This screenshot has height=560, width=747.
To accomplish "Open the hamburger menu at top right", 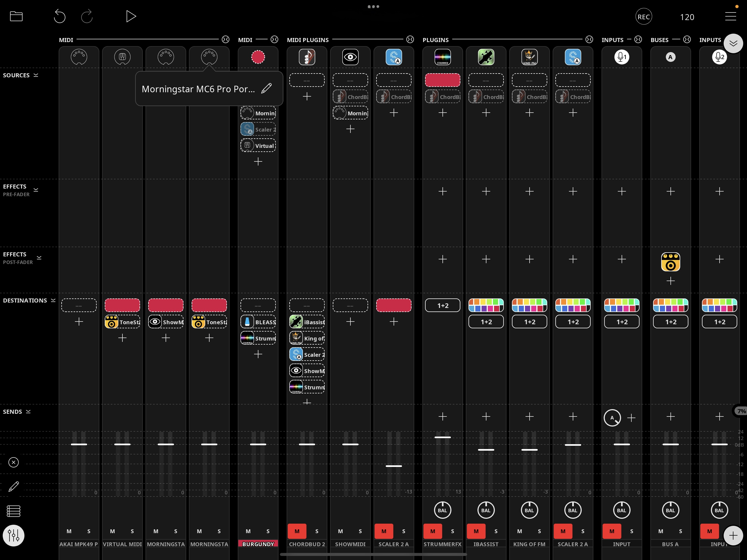I will [730, 16].
